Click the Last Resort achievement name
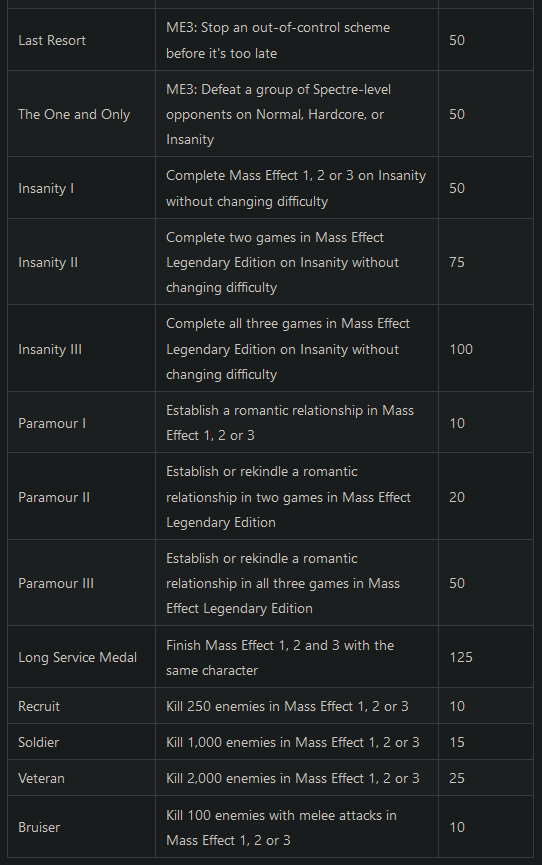 [x=52, y=40]
